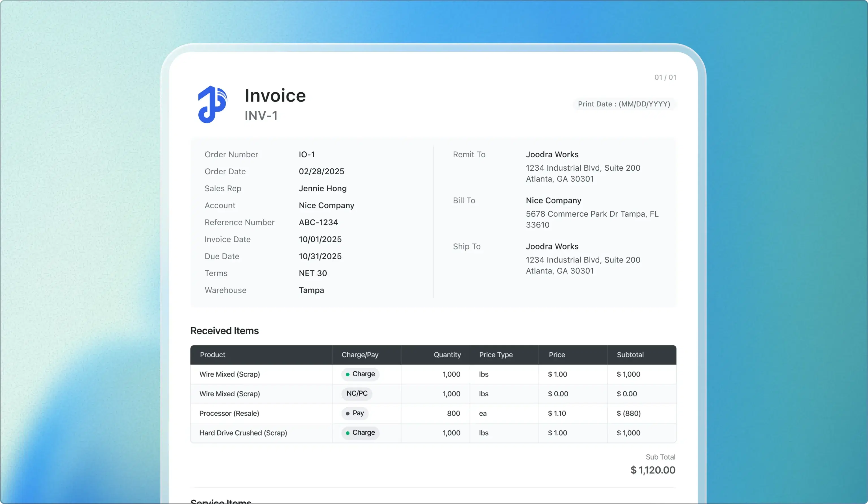Click the Pay badge in Processor row

355,413
